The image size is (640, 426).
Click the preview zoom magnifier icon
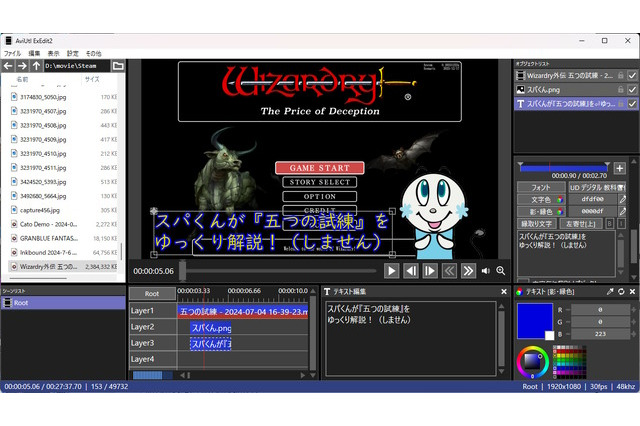(500, 271)
